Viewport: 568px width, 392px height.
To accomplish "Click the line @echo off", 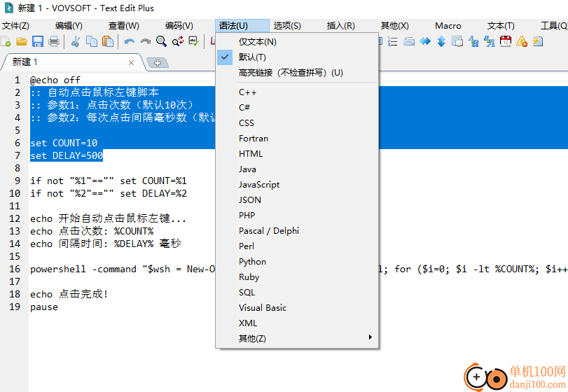I will [55, 80].
